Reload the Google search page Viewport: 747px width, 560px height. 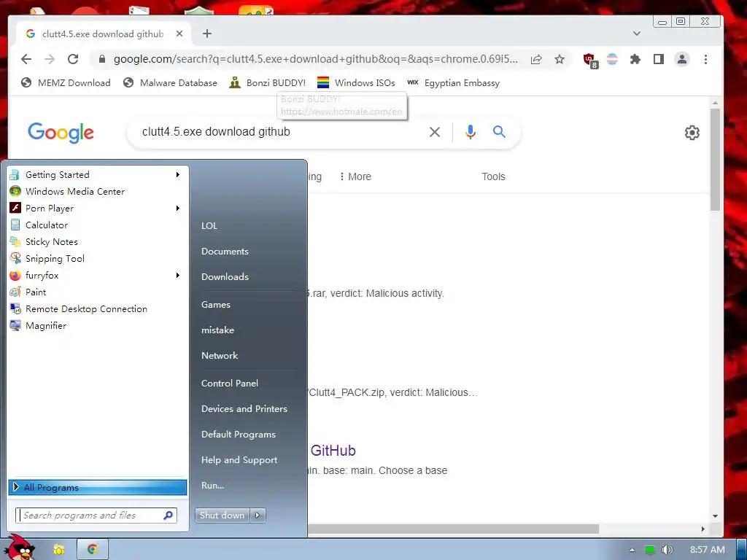73,59
